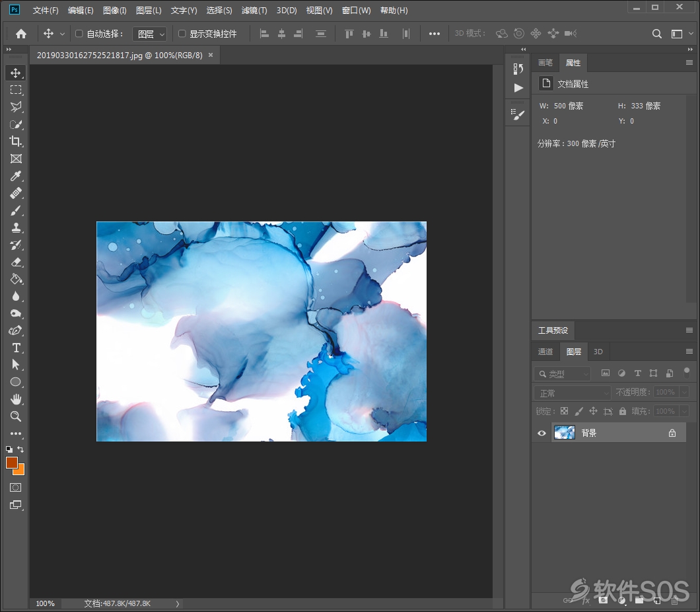Hide the 背景 layer eye icon
700x612 pixels.
(x=542, y=433)
